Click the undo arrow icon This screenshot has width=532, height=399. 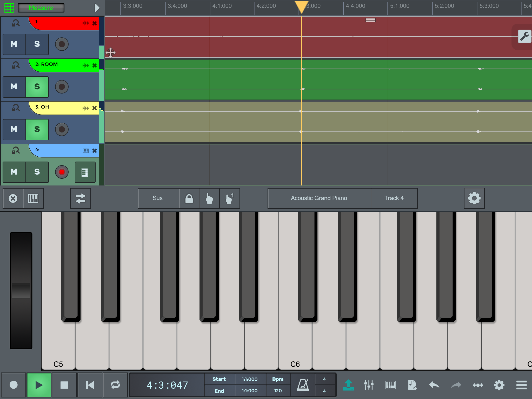434,385
